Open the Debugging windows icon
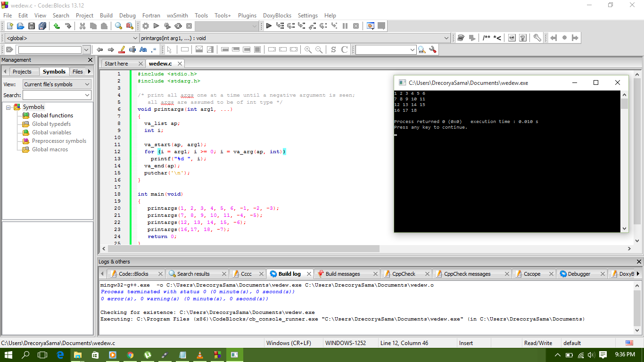 click(371, 26)
